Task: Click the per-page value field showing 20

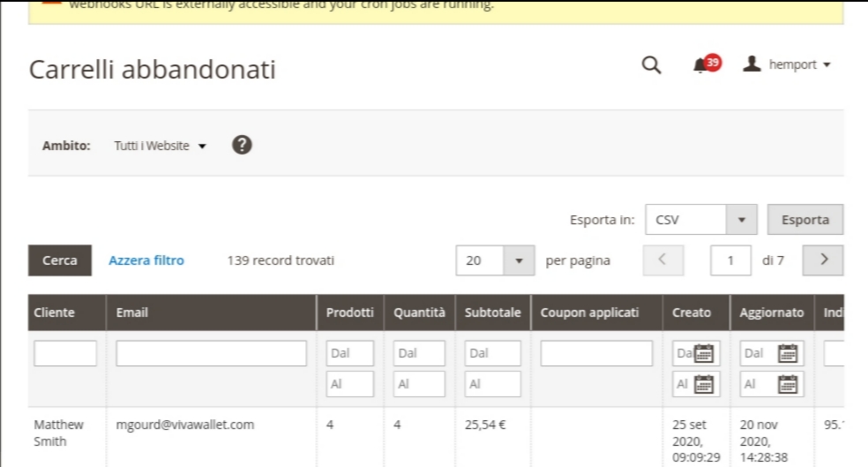Action: click(480, 260)
